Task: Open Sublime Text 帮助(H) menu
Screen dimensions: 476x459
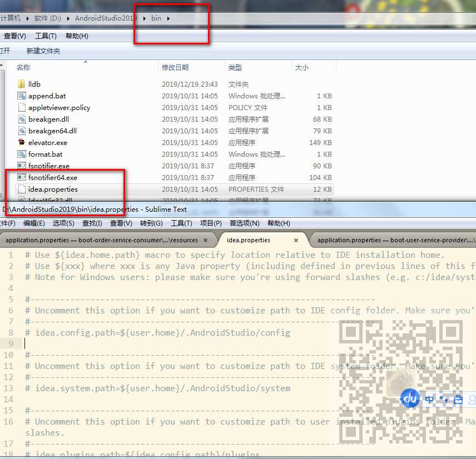Action: tap(279, 223)
